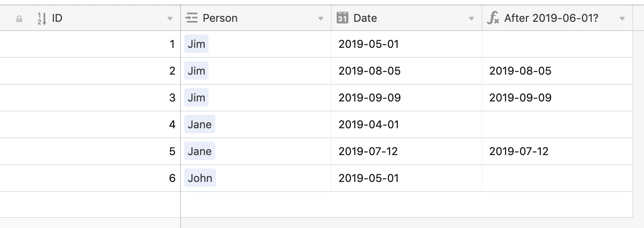The width and height of the screenshot is (644, 228).
Task: Click the formula cell showing 2019-07-12
Action: (x=557, y=151)
